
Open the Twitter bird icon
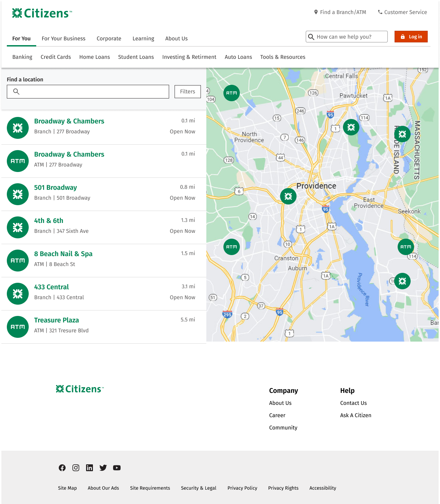point(103,468)
